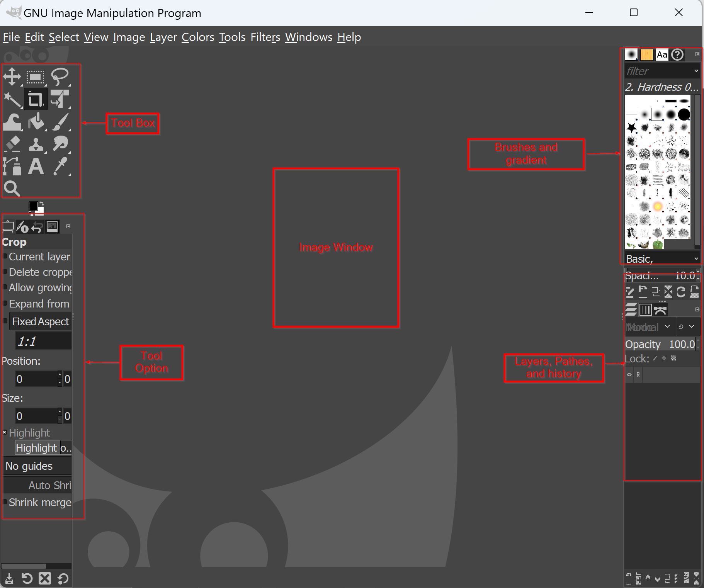Toggle the Fixed Aspect ratio checkbox
Image resolution: width=704 pixels, height=588 pixels.
coord(5,321)
